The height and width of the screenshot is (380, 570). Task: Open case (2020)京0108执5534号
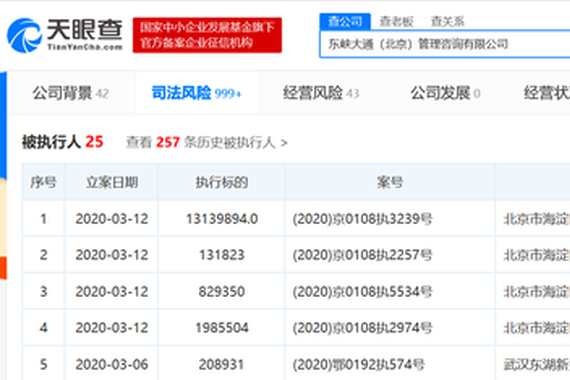coord(362,292)
